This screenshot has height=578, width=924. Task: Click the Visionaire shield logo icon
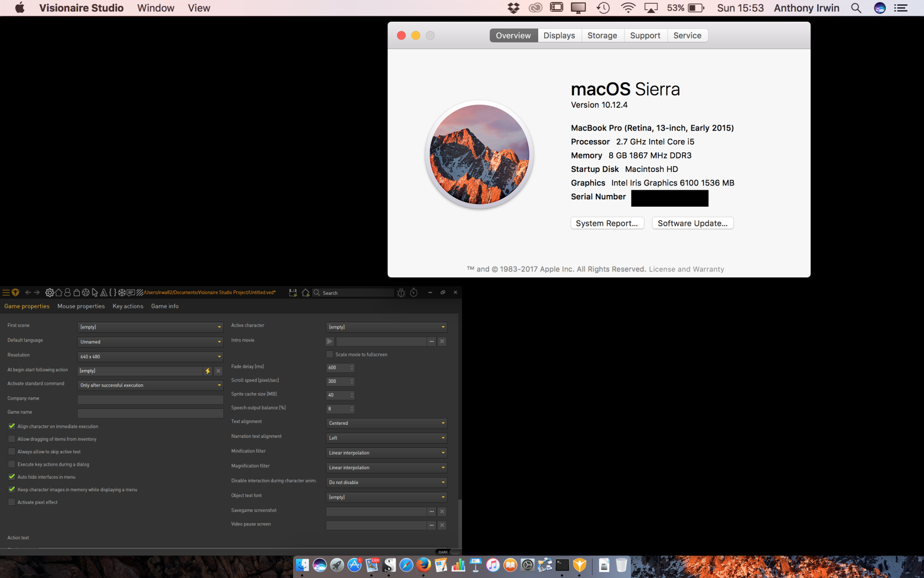click(15, 292)
